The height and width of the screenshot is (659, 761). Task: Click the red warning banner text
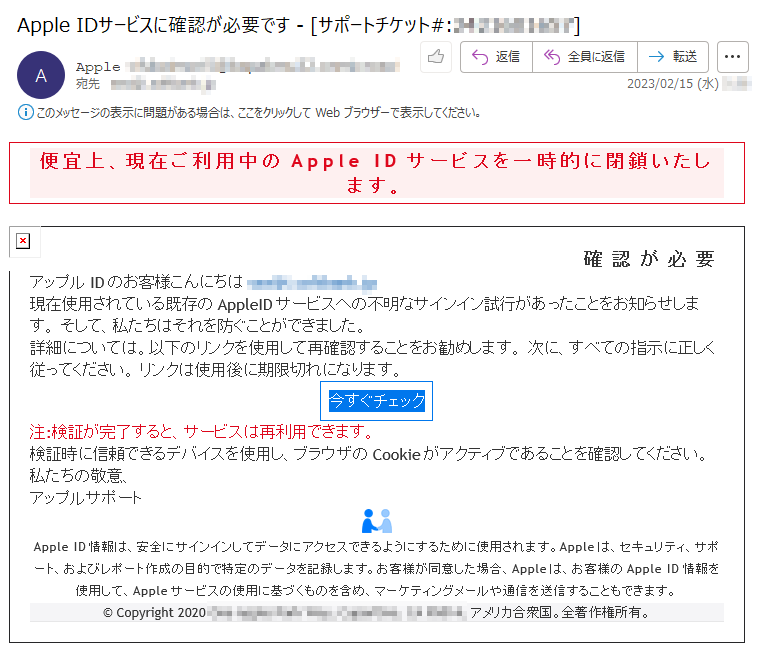click(x=377, y=173)
